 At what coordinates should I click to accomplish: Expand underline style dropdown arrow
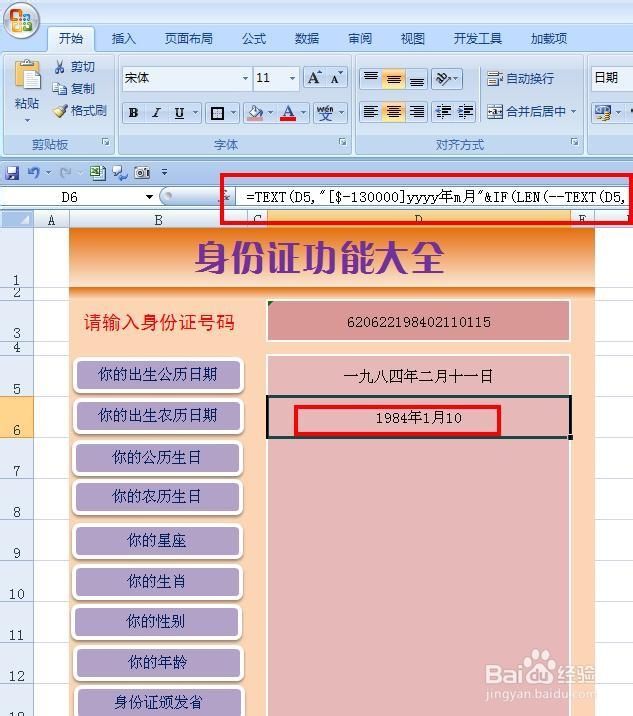point(195,113)
